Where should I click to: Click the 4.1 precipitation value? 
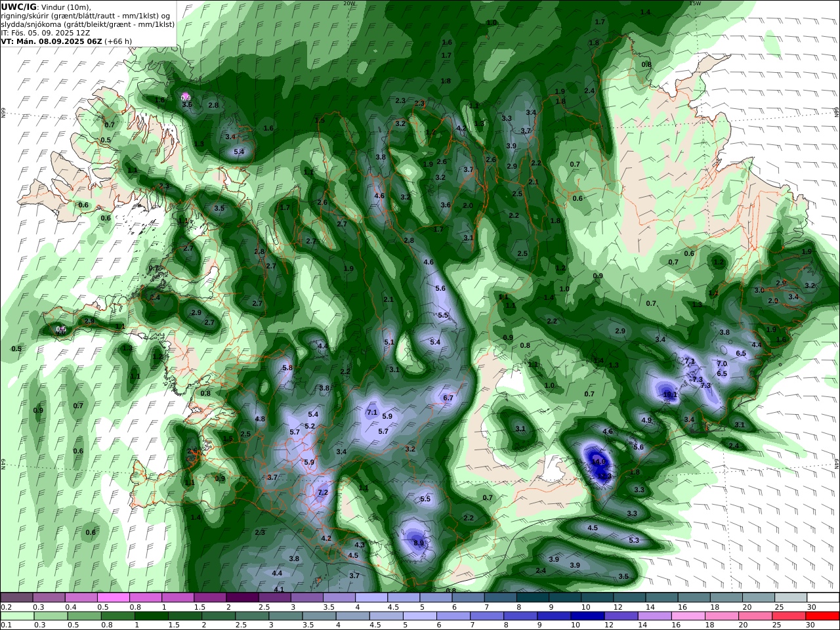point(279,590)
